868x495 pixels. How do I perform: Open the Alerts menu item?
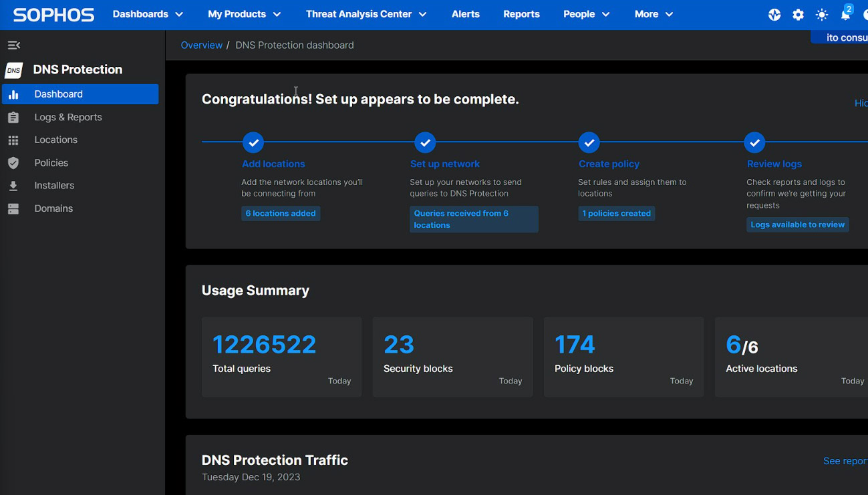[466, 14]
